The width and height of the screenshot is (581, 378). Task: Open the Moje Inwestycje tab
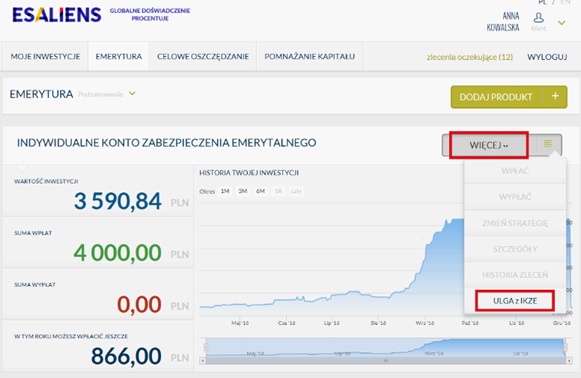pos(45,56)
